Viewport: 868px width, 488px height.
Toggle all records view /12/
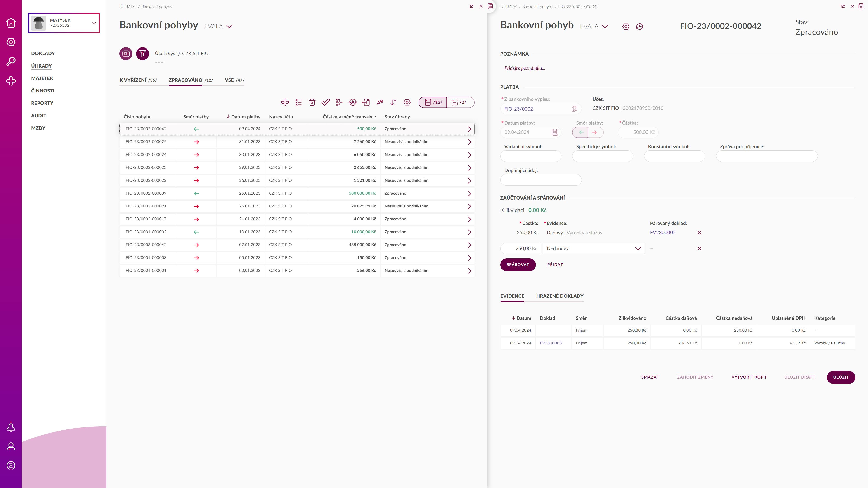pos(433,102)
